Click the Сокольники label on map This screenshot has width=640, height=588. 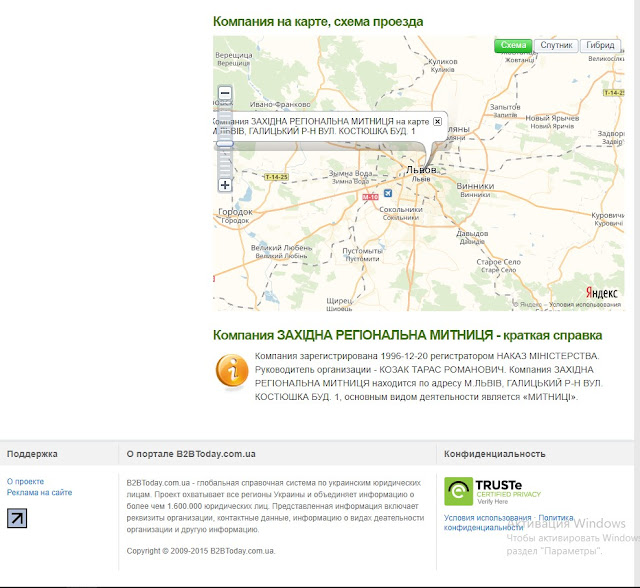(401, 209)
